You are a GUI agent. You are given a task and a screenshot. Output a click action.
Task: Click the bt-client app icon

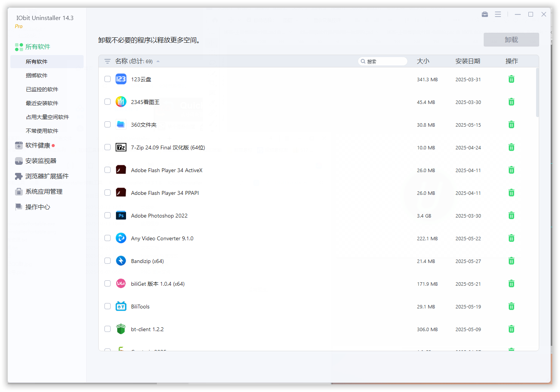[x=121, y=329]
